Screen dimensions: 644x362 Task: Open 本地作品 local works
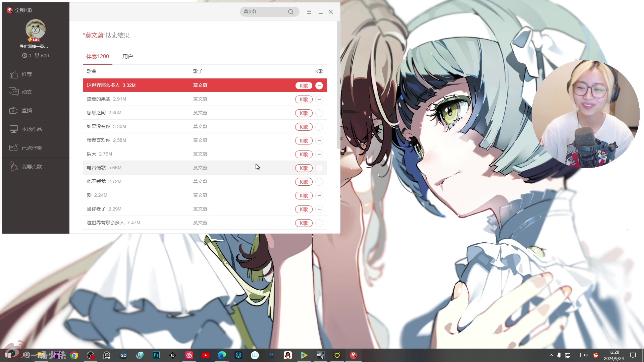[x=26, y=129]
